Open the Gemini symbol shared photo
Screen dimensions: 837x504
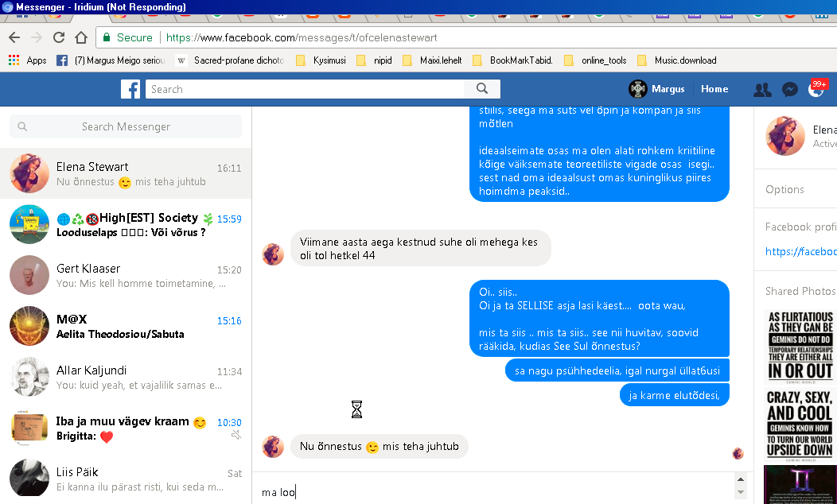(x=800, y=485)
